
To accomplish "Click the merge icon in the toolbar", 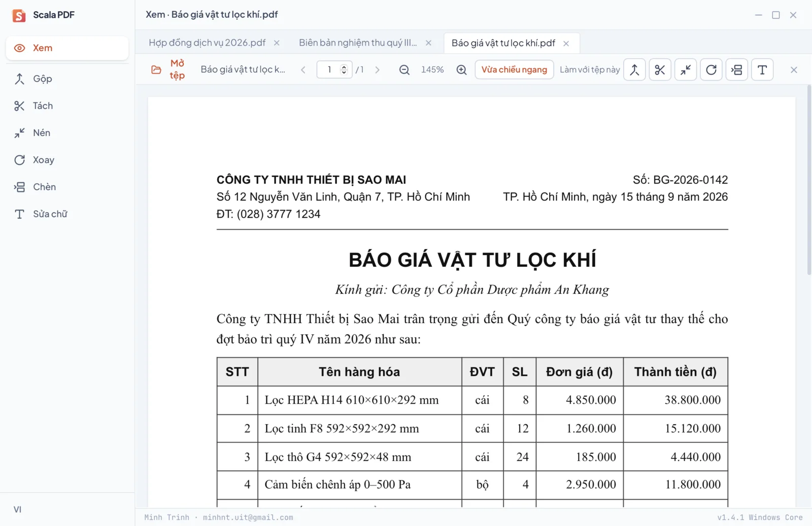I will pyautogui.click(x=634, y=70).
